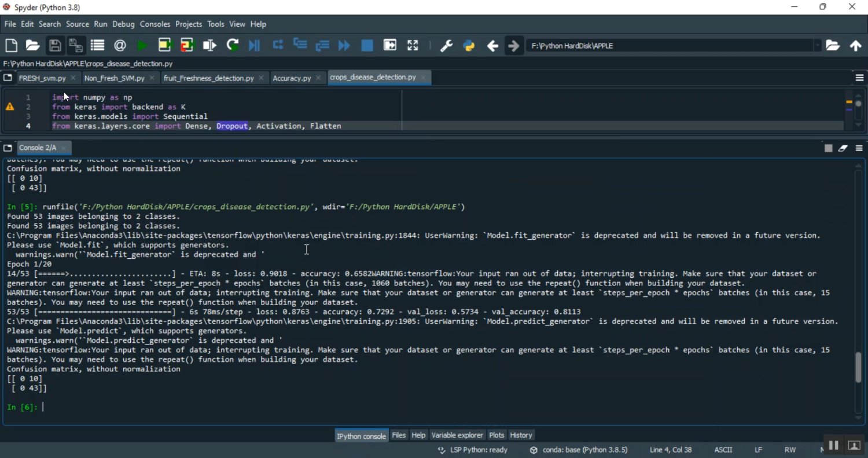
Task: Switch to the Accuracy.py tab
Action: 292,78
